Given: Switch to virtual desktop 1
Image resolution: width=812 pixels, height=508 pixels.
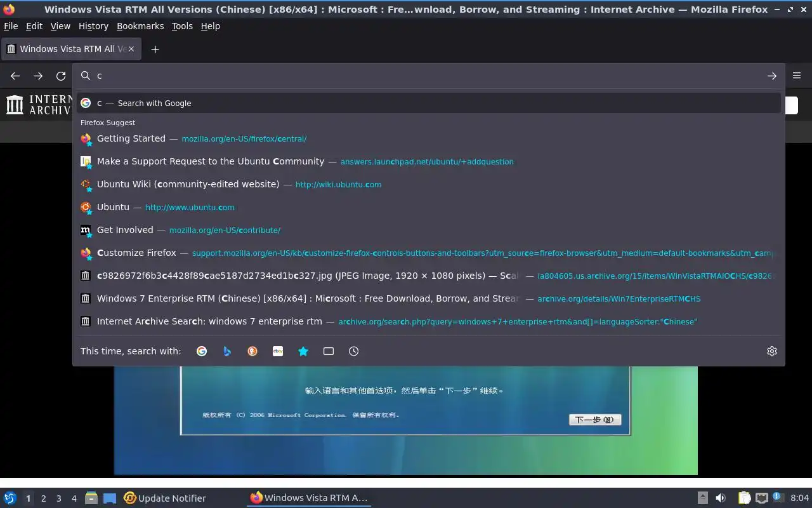Looking at the screenshot, I should [28, 498].
